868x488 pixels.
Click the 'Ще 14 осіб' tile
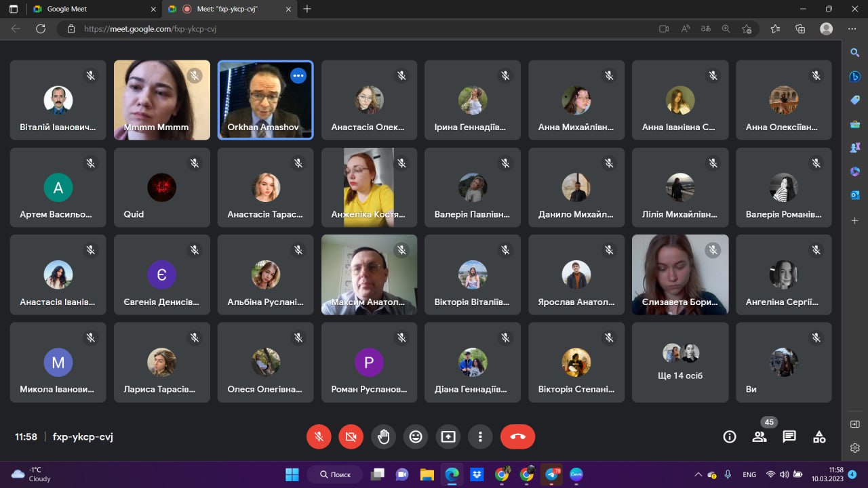pyautogui.click(x=679, y=362)
